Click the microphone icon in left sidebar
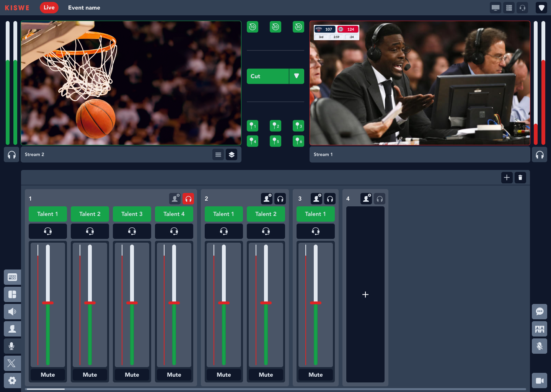The image size is (551, 392). point(12,346)
